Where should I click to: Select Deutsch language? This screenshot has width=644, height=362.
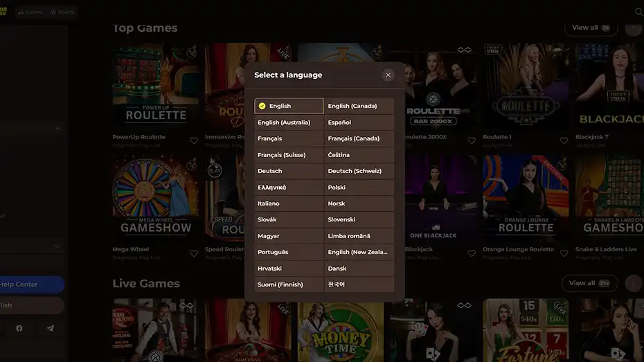coord(289,171)
